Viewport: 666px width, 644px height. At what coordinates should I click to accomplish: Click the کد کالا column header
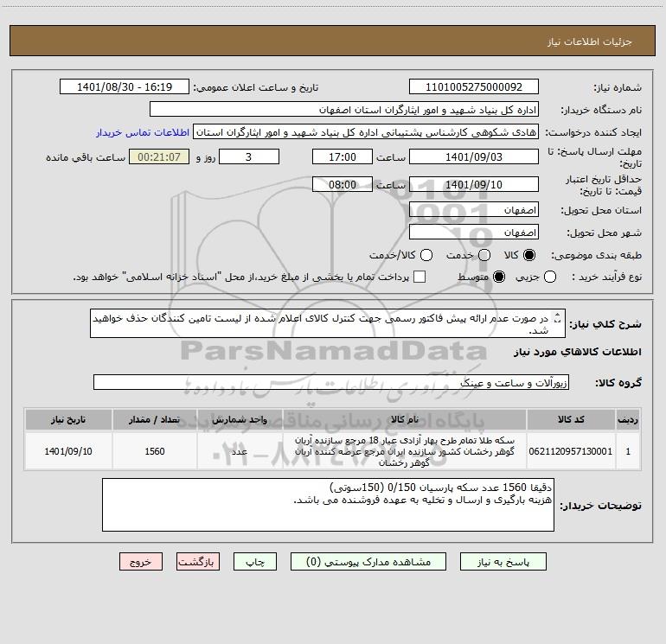(571, 419)
